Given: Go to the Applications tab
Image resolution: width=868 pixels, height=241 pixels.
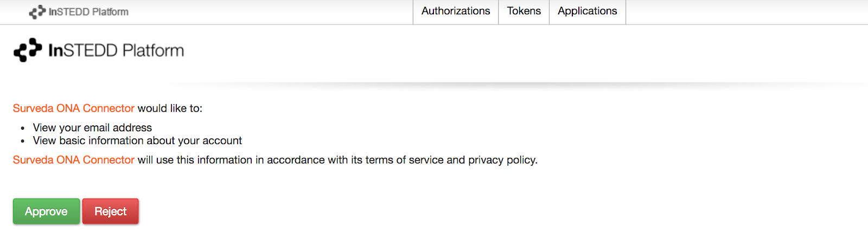Looking at the screenshot, I should (x=587, y=11).
